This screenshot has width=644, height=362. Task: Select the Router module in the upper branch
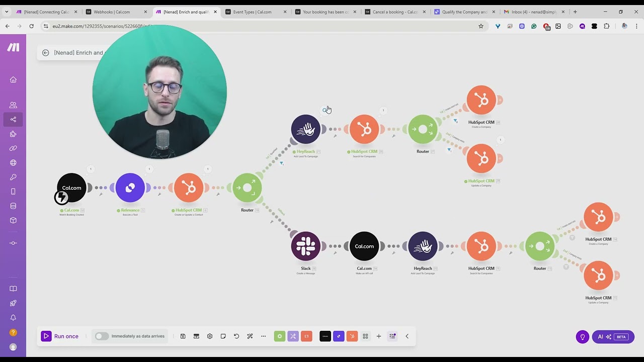423,129
